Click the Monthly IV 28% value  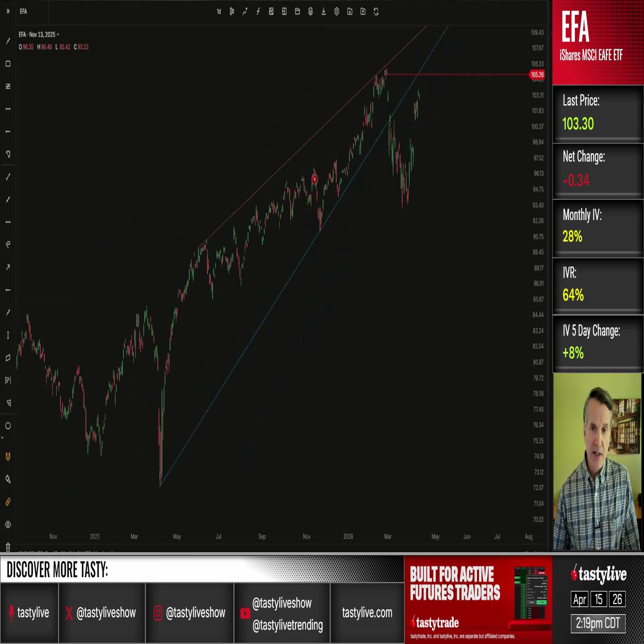(x=572, y=236)
